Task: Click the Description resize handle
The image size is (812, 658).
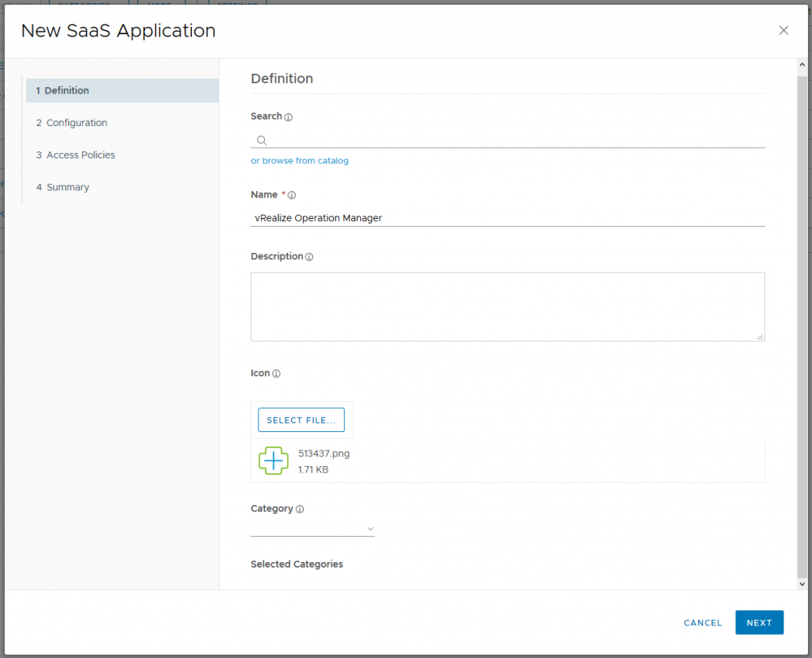Action: tap(760, 337)
